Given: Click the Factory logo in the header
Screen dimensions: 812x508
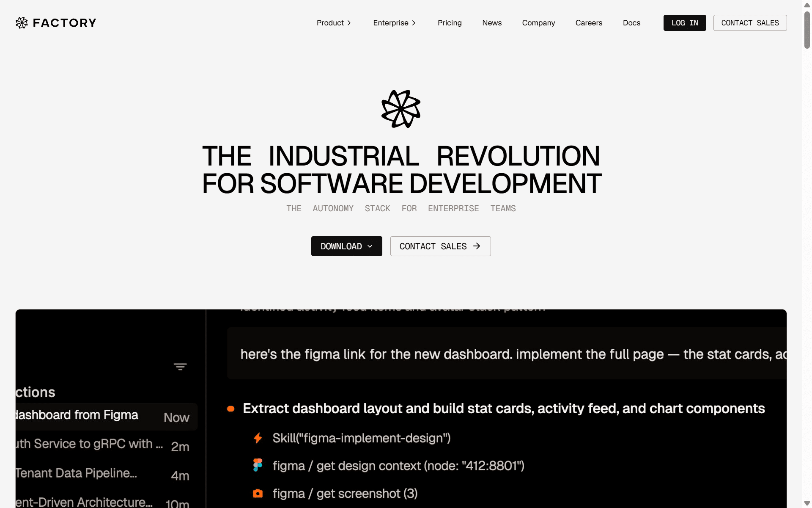Looking at the screenshot, I should 56,23.
